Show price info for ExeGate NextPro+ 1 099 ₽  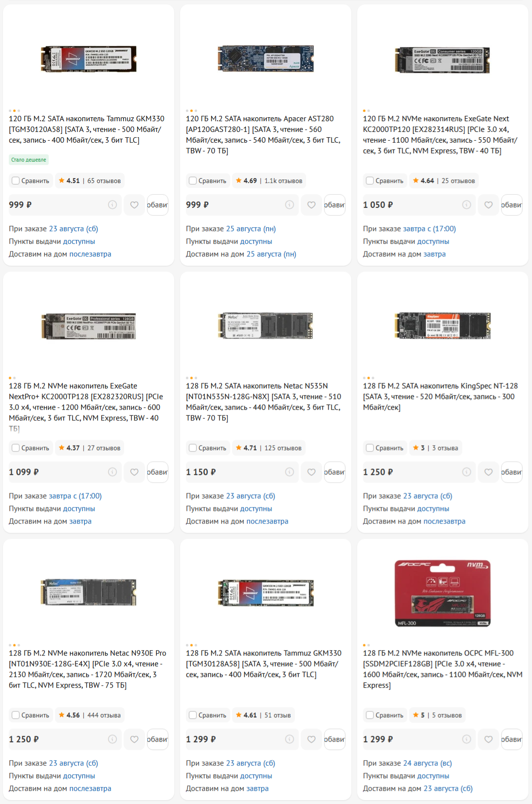(112, 472)
